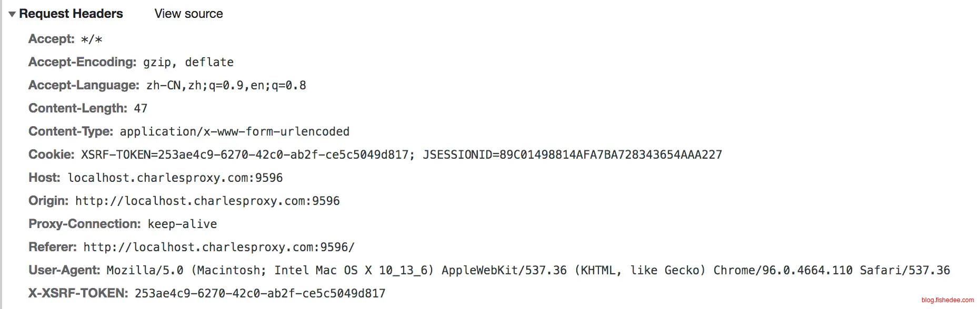Select the Accept header name

click(x=52, y=39)
